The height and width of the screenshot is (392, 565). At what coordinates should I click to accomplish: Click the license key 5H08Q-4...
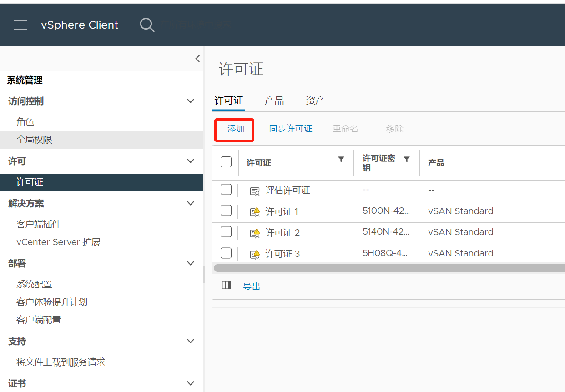[x=385, y=253]
